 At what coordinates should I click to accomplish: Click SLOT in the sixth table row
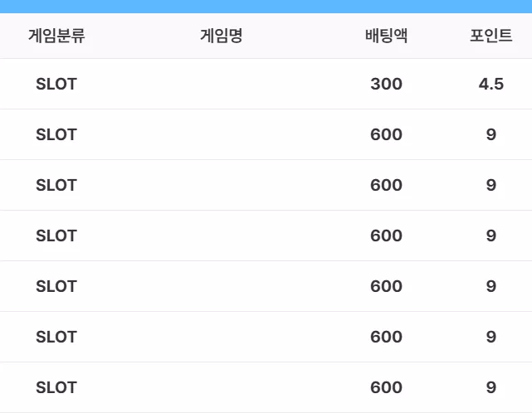(56, 337)
